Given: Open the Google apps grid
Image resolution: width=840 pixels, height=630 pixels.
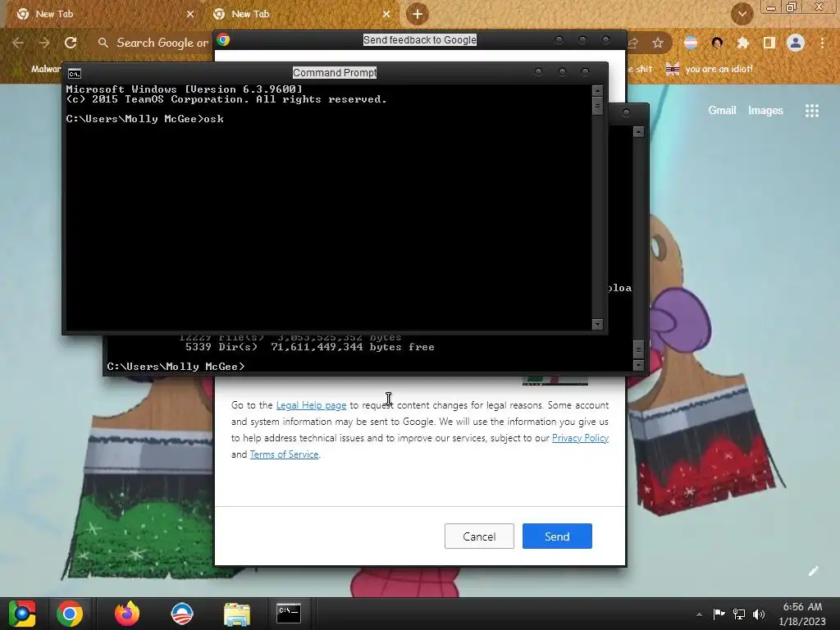Looking at the screenshot, I should coord(811,111).
